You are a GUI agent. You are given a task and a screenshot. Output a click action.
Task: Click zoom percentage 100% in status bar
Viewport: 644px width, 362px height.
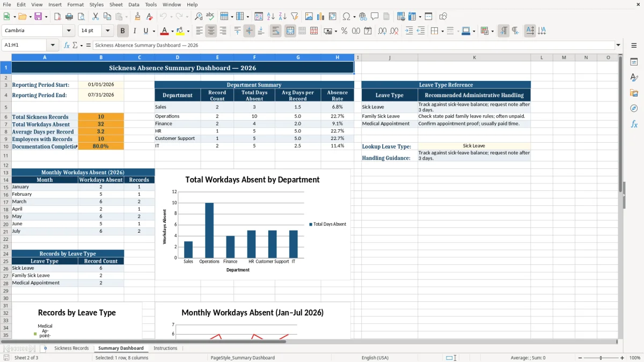(635, 358)
